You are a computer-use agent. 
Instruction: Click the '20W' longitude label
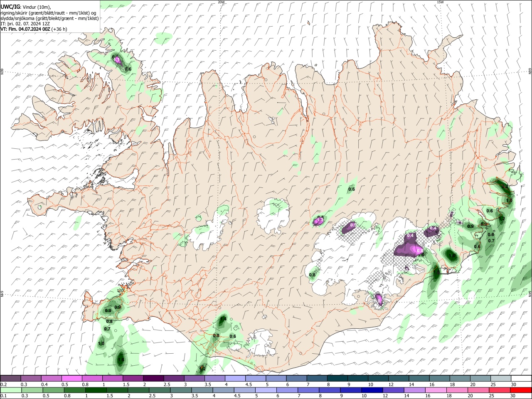222,2
